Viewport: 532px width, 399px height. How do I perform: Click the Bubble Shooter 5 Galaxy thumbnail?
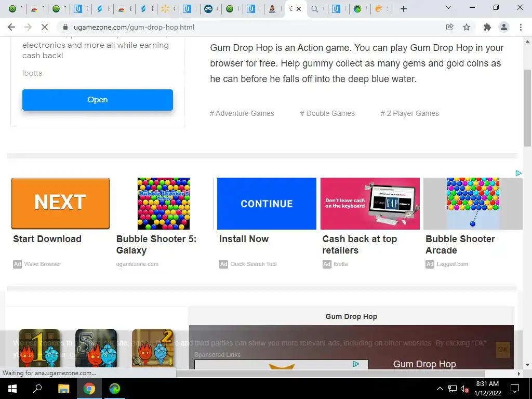click(x=164, y=204)
